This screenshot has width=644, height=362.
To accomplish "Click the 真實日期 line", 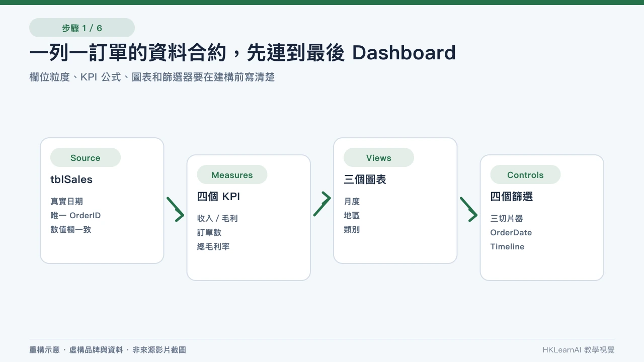I will pos(66,201).
